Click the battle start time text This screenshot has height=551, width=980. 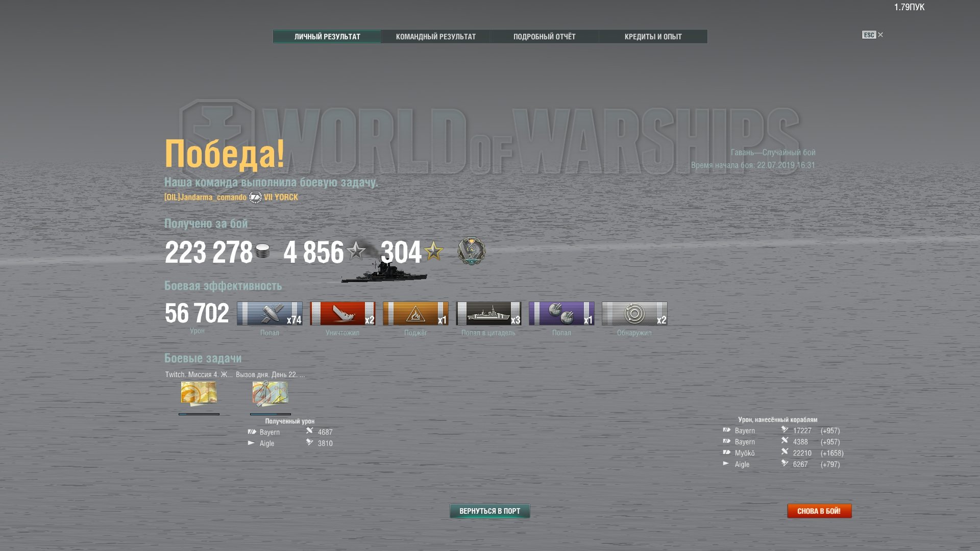coord(753,165)
